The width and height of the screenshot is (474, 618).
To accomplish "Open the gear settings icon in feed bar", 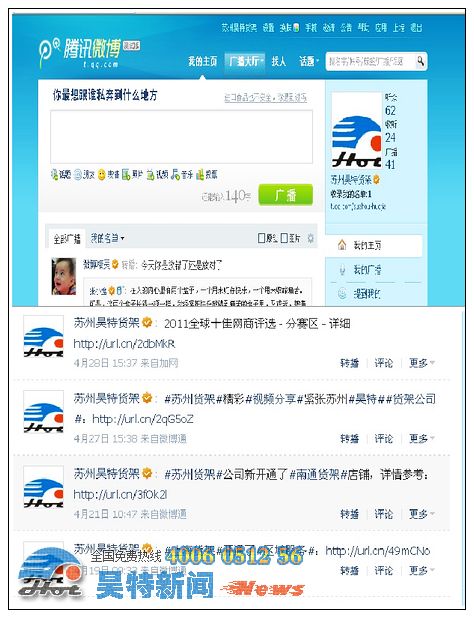I will click(x=310, y=238).
